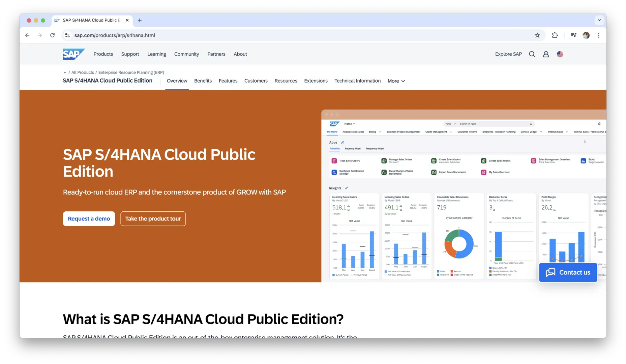Go forward to next page
This screenshot has height=364, width=626.
click(40, 35)
